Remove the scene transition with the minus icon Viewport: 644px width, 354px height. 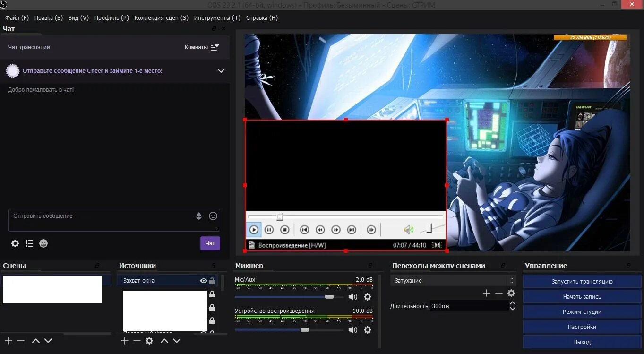499,293
